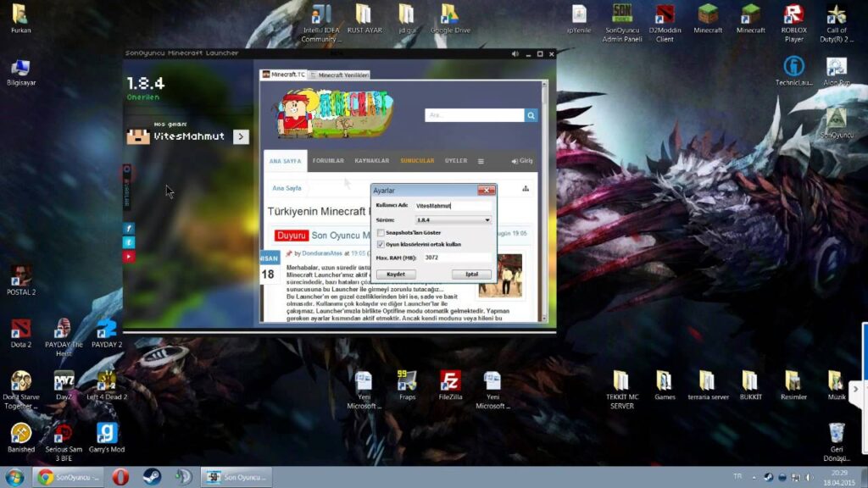Switch to the Minecraft Yenilikleri tab
Screen dimensions: 868x488
(x=342, y=75)
